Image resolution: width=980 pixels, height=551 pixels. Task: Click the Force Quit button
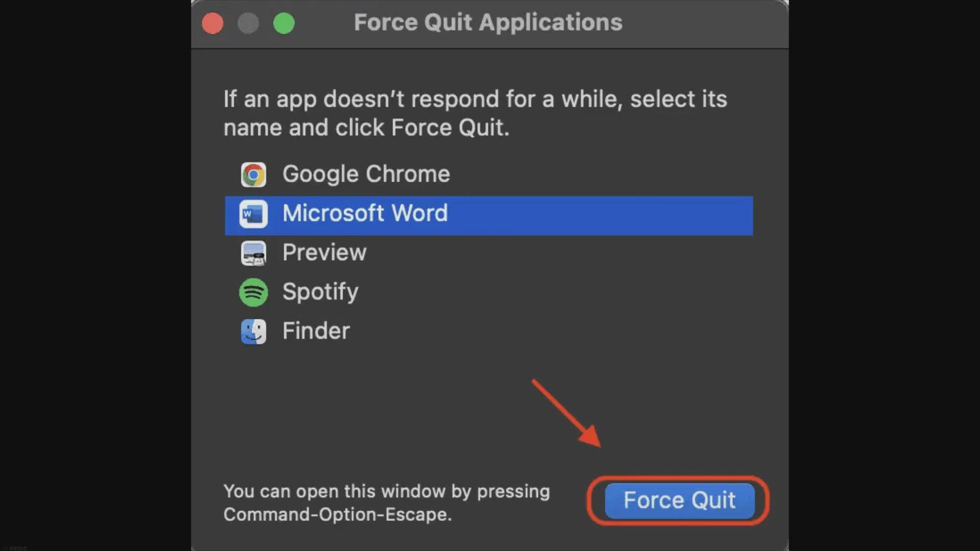click(679, 500)
